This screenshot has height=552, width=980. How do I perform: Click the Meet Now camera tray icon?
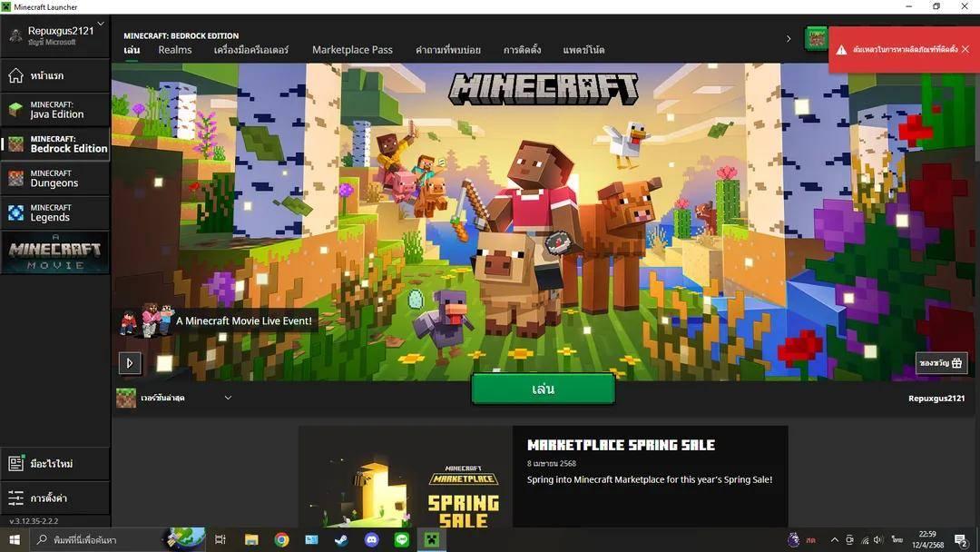(849, 539)
